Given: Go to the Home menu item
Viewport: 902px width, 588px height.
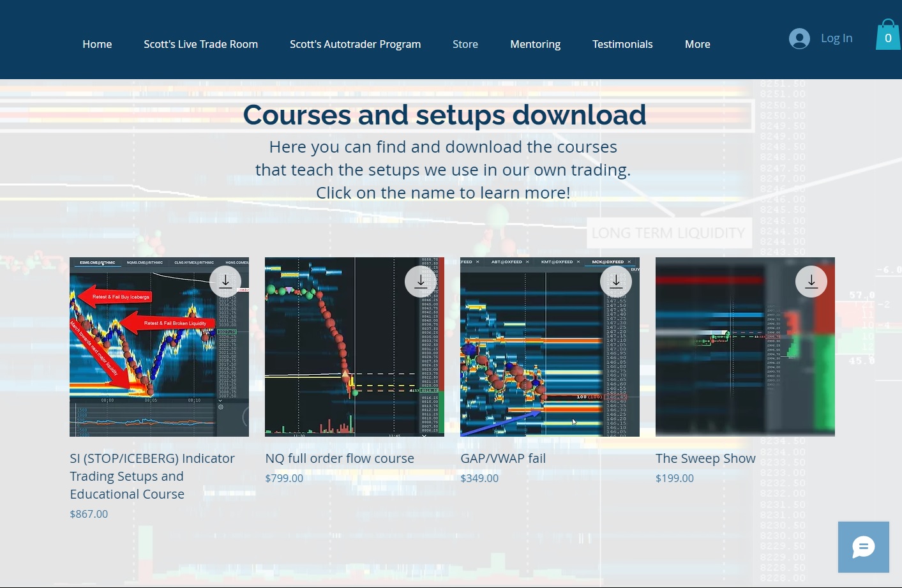Looking at the screenshot, I should pyautogui.click(x=97, y=44).
